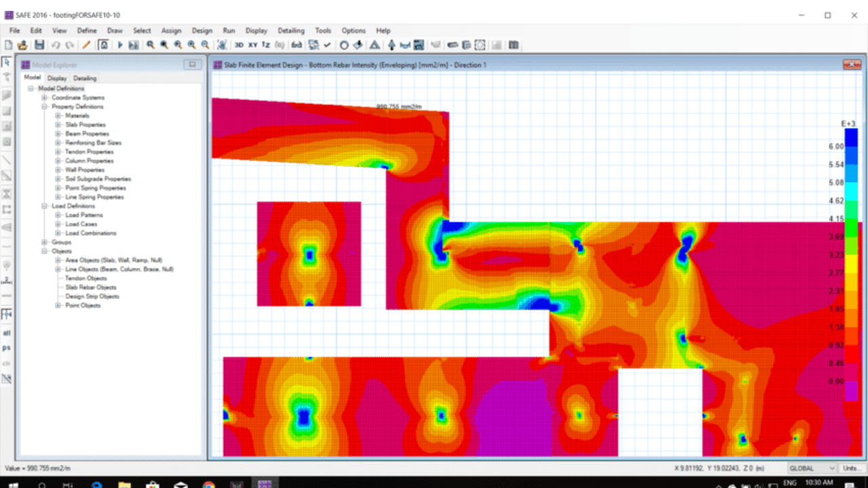Click the Run Analysis play arrow icon

click(120, 45)
